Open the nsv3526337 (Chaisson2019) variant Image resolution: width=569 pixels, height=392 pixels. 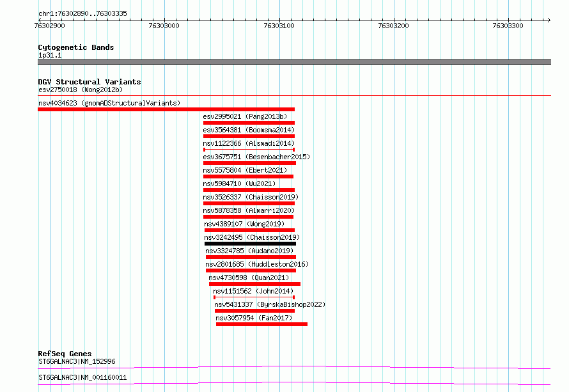pos(251,197)
